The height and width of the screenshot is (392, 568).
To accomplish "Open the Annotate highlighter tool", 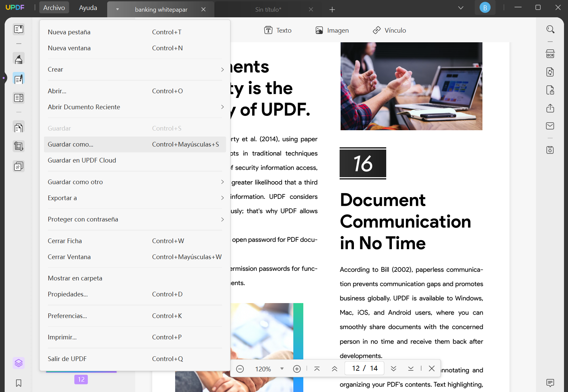I will (18, 58).
